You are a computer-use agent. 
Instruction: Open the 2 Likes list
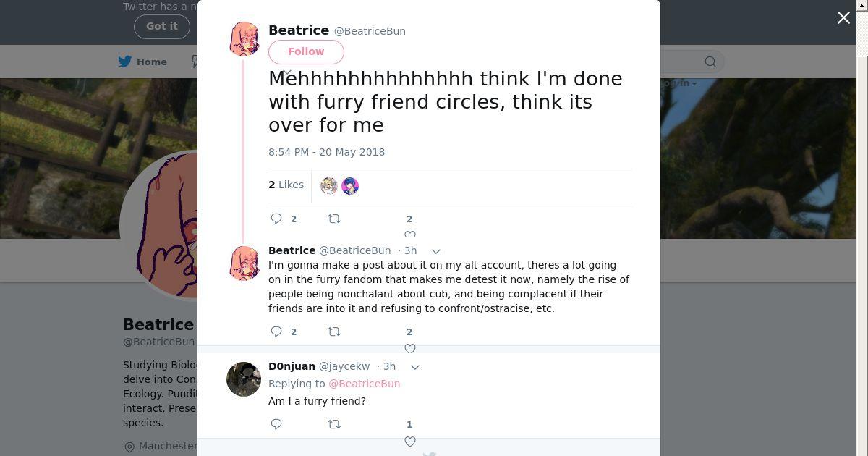[286, 185]
